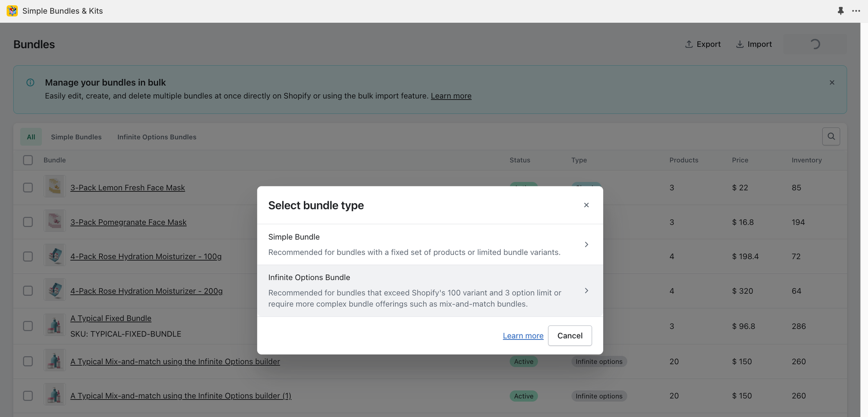Click the Bundle column header
Screen dimensions: 868x417
point(55,160)
